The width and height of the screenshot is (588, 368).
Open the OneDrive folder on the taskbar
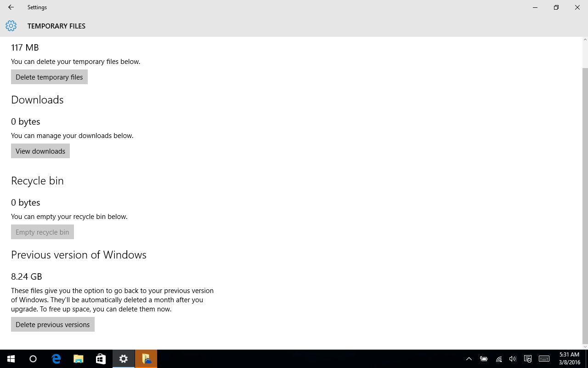point(146,358)
